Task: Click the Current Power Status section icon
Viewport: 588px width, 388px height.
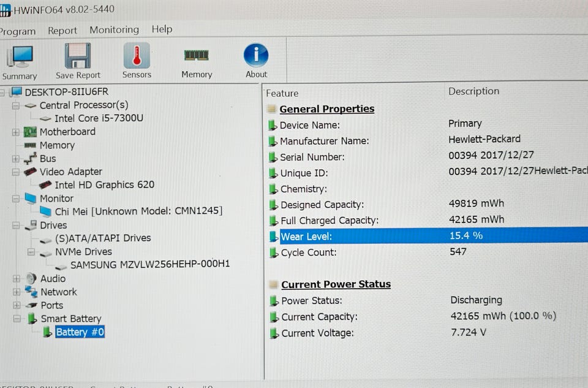Action: click(x=274, y=284)
